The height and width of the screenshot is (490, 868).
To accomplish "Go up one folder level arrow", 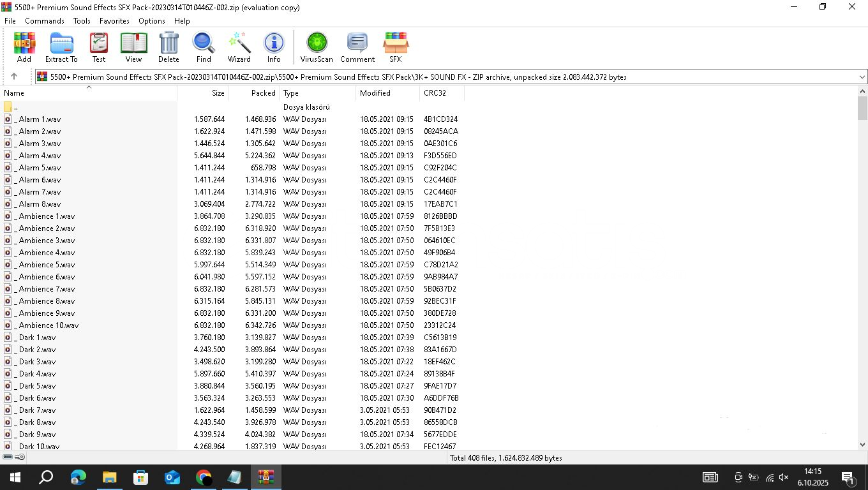I will (x=14, y=77).
